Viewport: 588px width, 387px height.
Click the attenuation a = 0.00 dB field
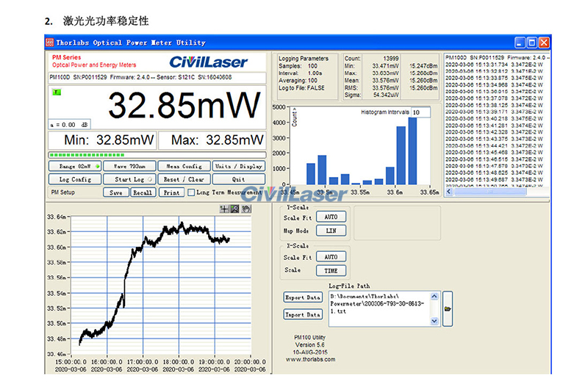click(69, 124)
